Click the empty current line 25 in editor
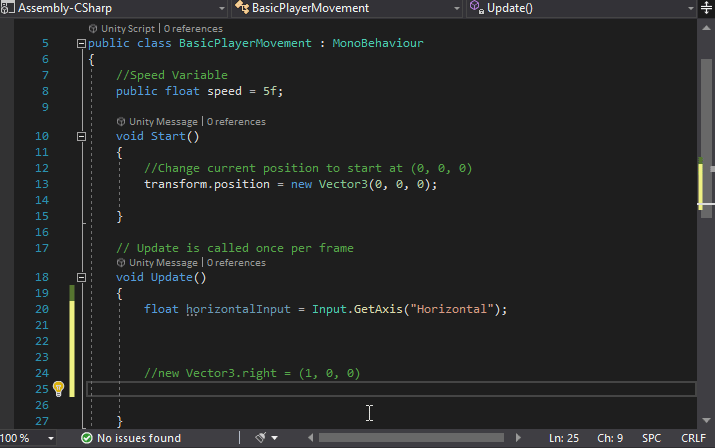Screen dimensions: 715x448 [x=391, y=389]
